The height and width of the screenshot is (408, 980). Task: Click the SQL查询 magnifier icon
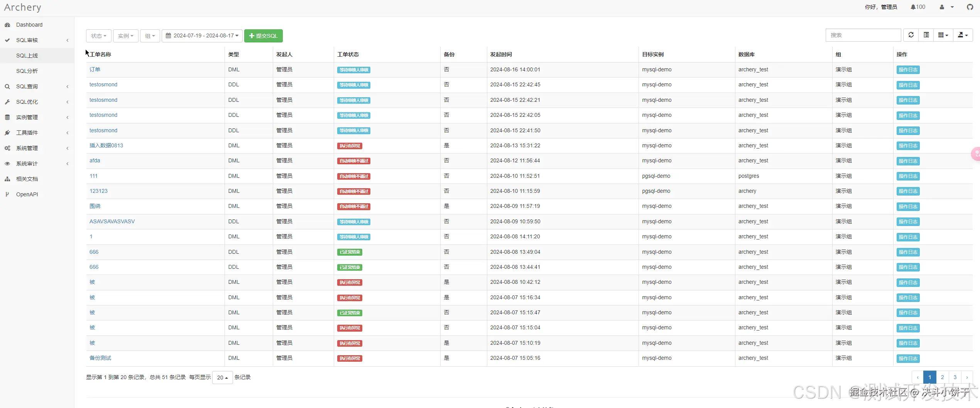(x=7, y=86)
